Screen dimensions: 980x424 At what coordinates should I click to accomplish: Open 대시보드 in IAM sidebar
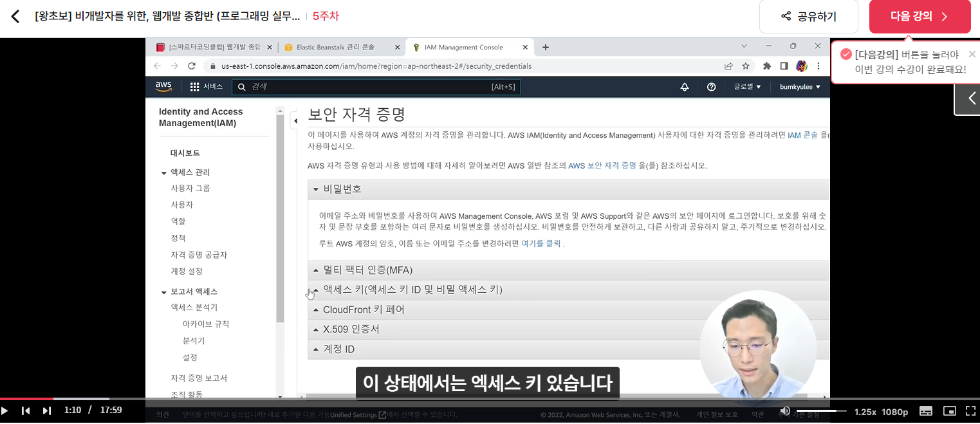click(185, 153)
